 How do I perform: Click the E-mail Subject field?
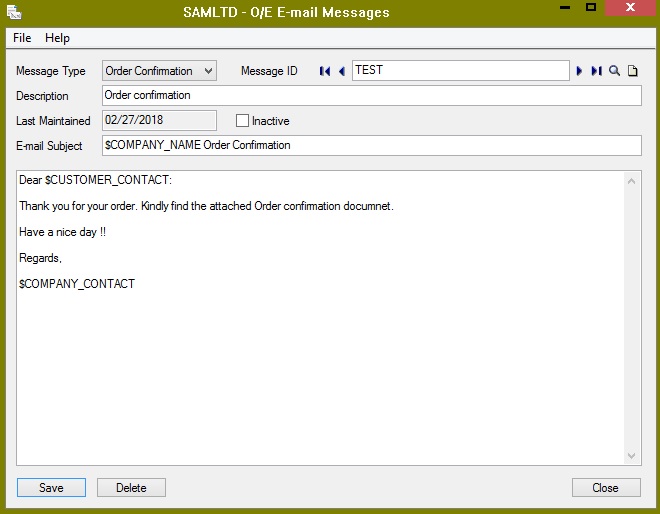372,145
